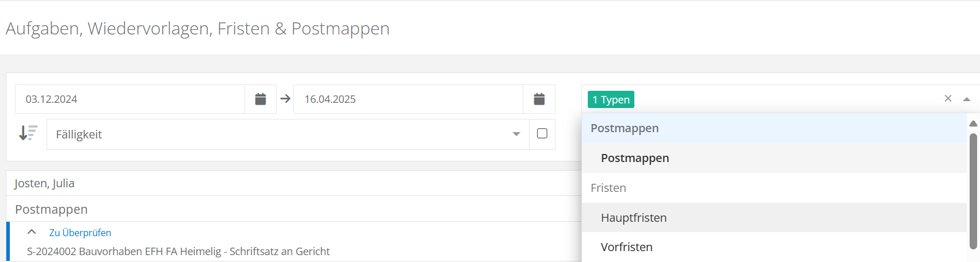Open the Fälligkeit sort dropdown

288,134
